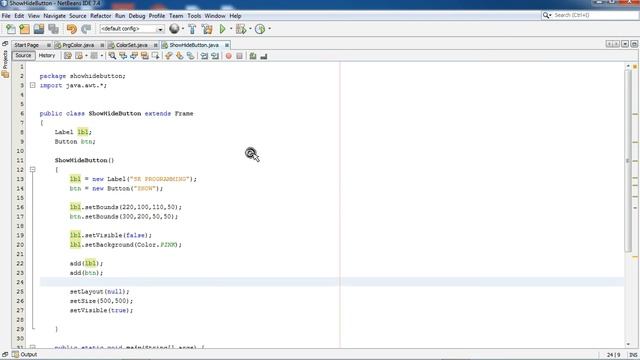Switch to the PrgColor.java tab
Viewport: 640px width, 360px height.
78,45
